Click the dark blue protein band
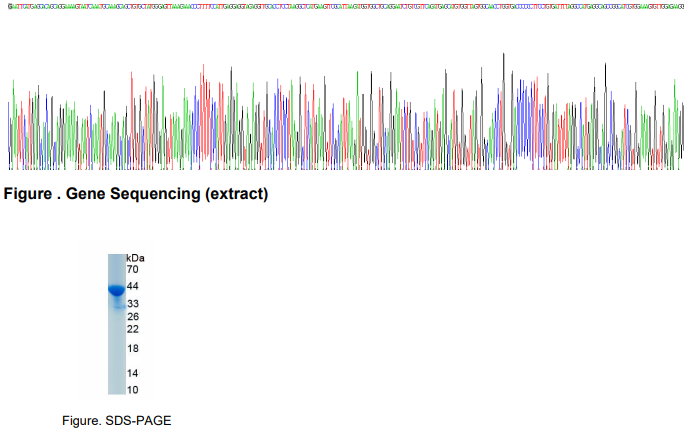The width and height of the screenshot is (689, 432). [x=116, y=290]
